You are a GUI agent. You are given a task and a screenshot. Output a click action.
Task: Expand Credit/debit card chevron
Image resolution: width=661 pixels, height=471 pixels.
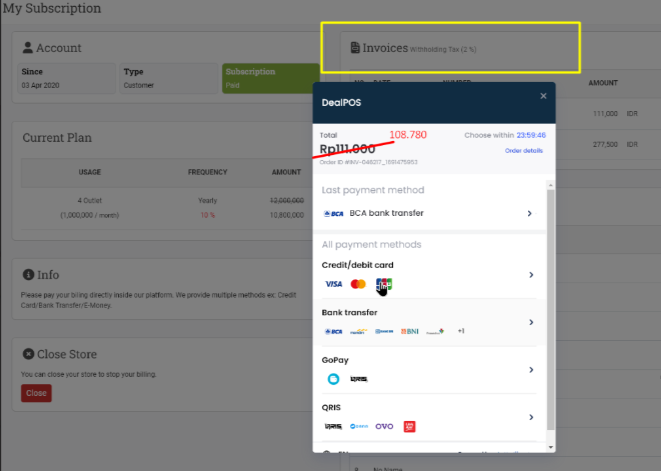click(x=531, y=275)
